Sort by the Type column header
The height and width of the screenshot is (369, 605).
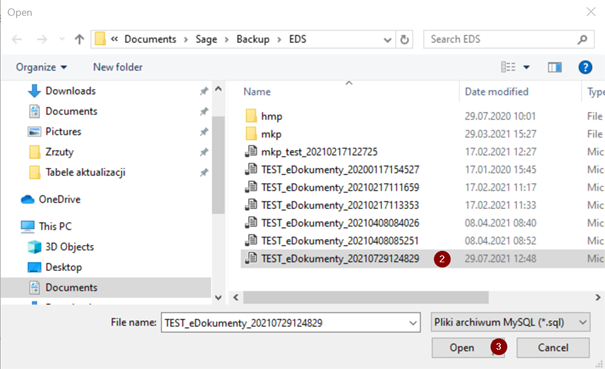pyautogui.click(x=595, y=92)
